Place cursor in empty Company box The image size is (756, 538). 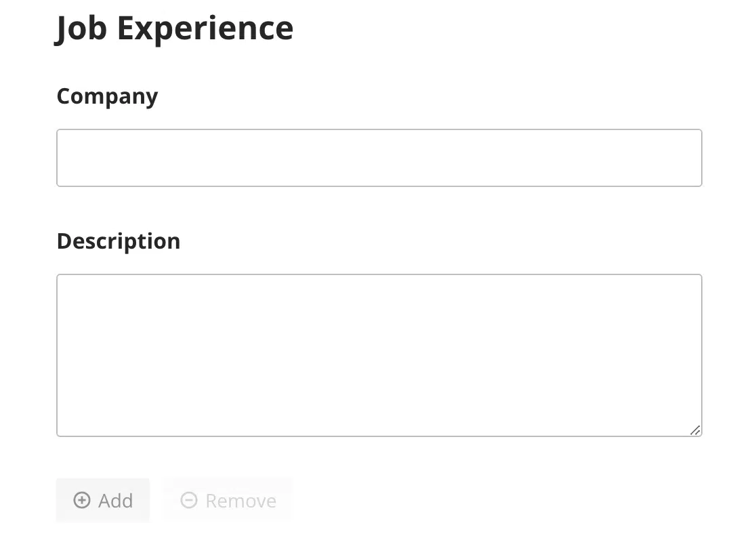[x=379, y=158]
